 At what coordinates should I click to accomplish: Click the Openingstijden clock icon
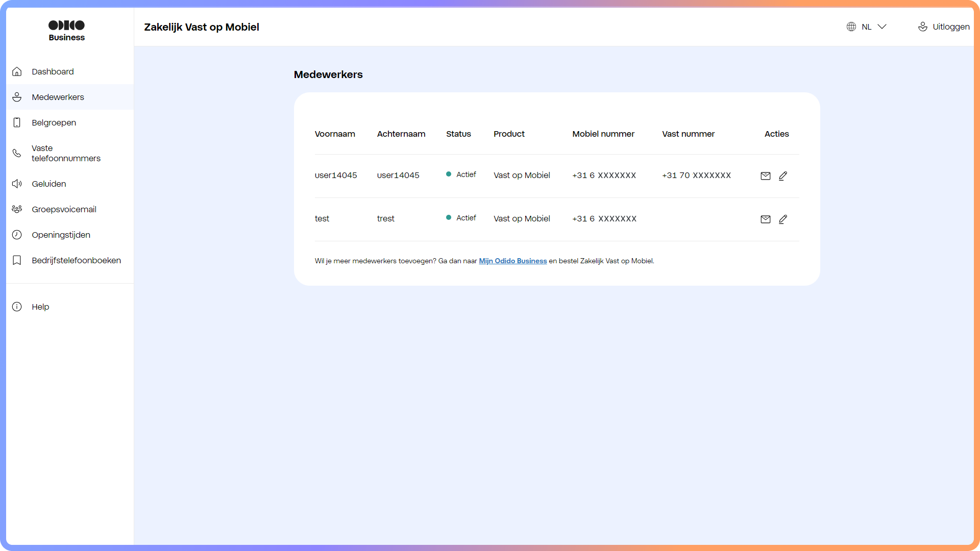pos(17,235)
